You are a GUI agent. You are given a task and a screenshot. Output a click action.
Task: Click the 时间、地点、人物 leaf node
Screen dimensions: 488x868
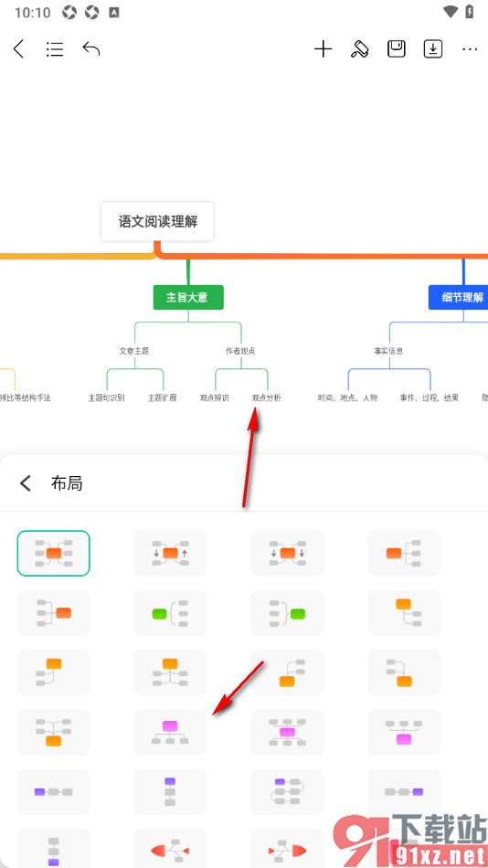coord(348,397)
